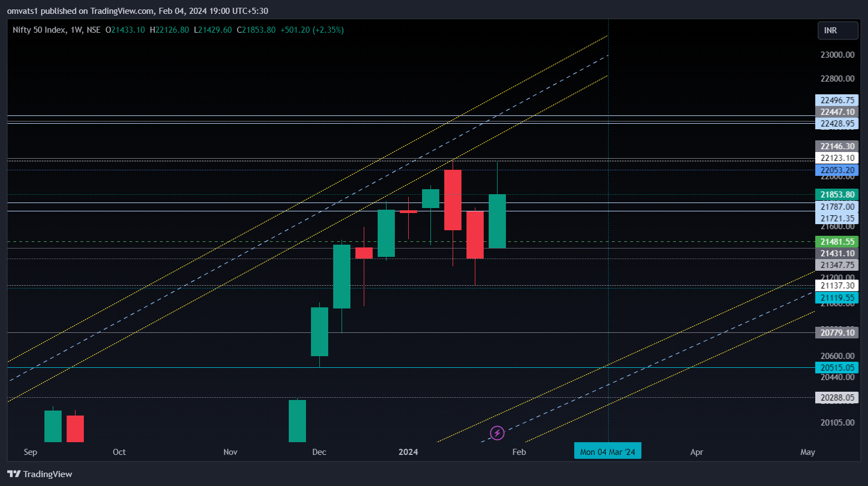868x486 pixels.
Task: Click the horizontal line at 20779.10
Action: pyautogui.click(x=410, y=333)
